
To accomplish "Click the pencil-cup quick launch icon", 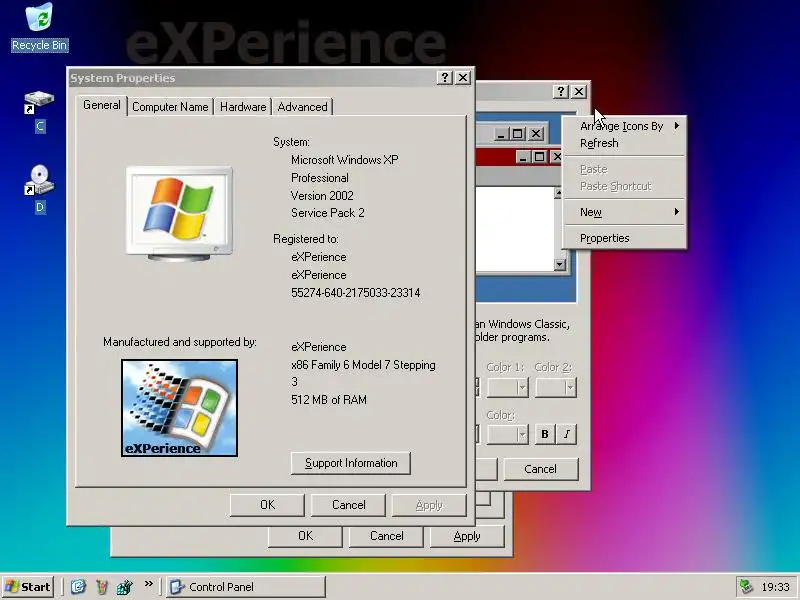I will [x=102, y=587].
